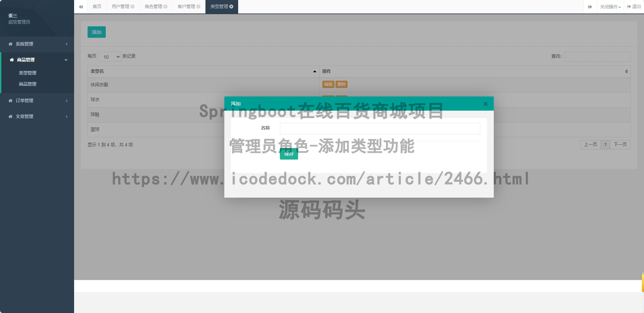Click the teal 添加 button
Viewport: 644px width, 313px height.
tap(97, 32)
